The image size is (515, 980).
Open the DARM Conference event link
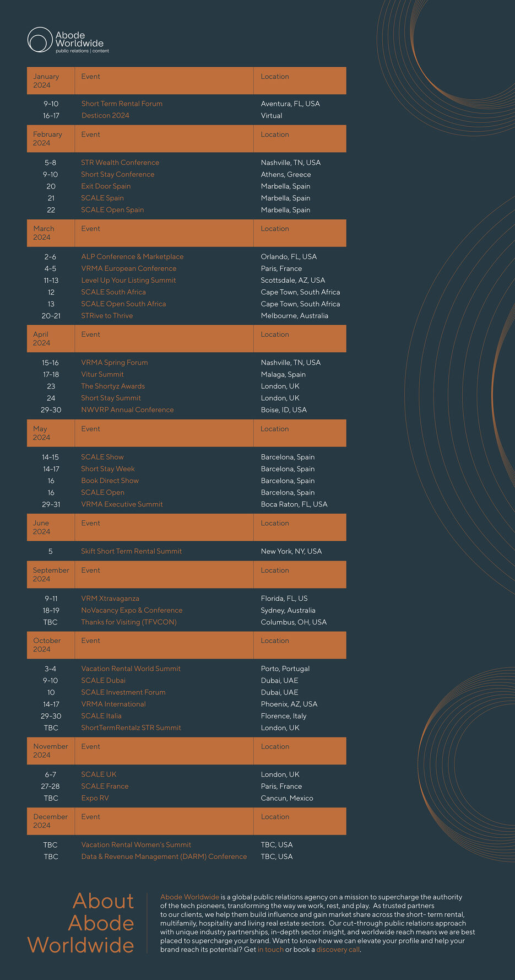(x=164, y=857)
